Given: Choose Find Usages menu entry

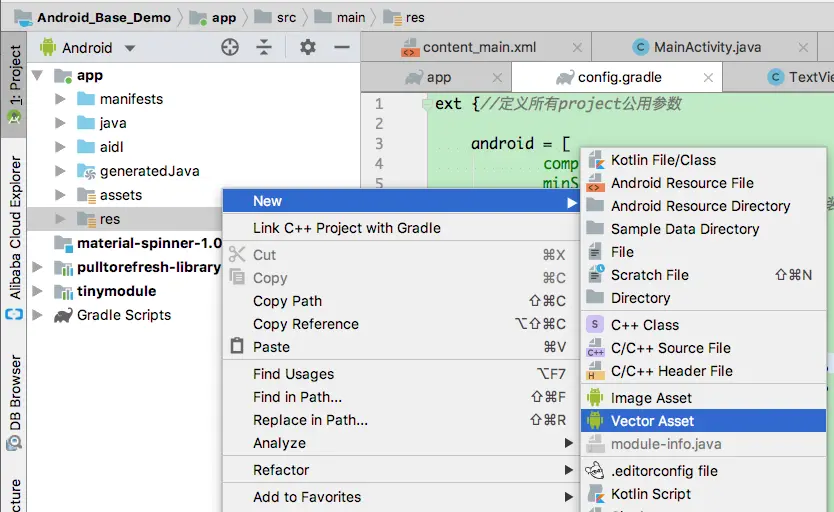Looking at the screenshot, I should 401,374.
